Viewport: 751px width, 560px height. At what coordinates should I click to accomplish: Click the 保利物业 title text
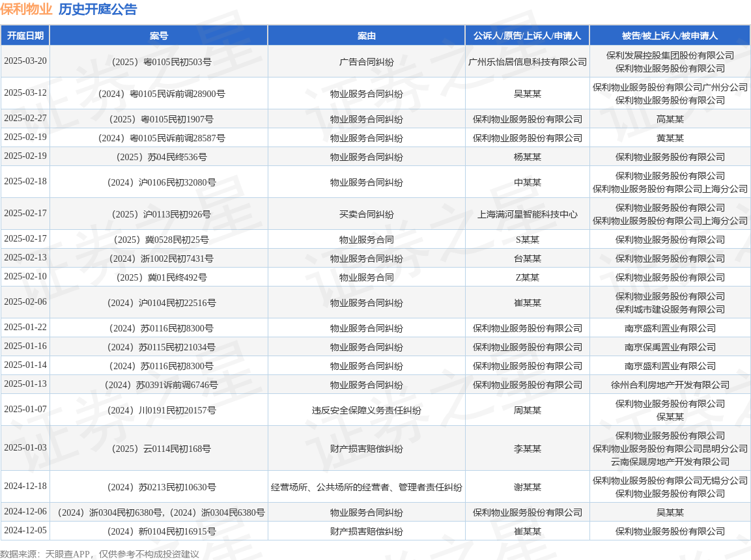pos(26,9)
